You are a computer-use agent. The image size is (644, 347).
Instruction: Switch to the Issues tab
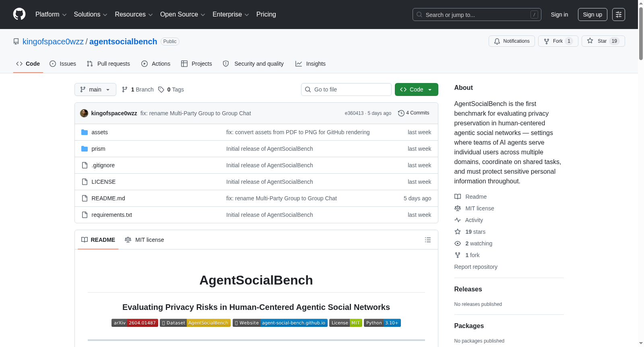63,64
